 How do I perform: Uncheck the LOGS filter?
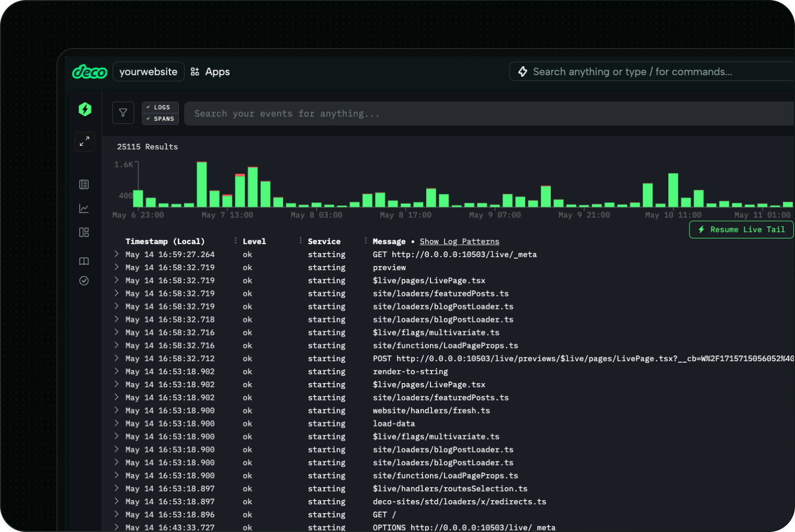(160, 107)
